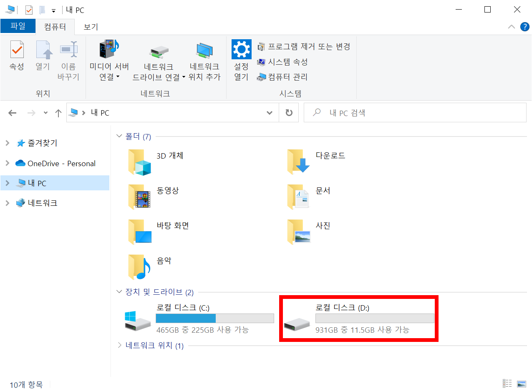
Task: Click the 네트워크 위치 추가 icon
Action: pos(204,51)
